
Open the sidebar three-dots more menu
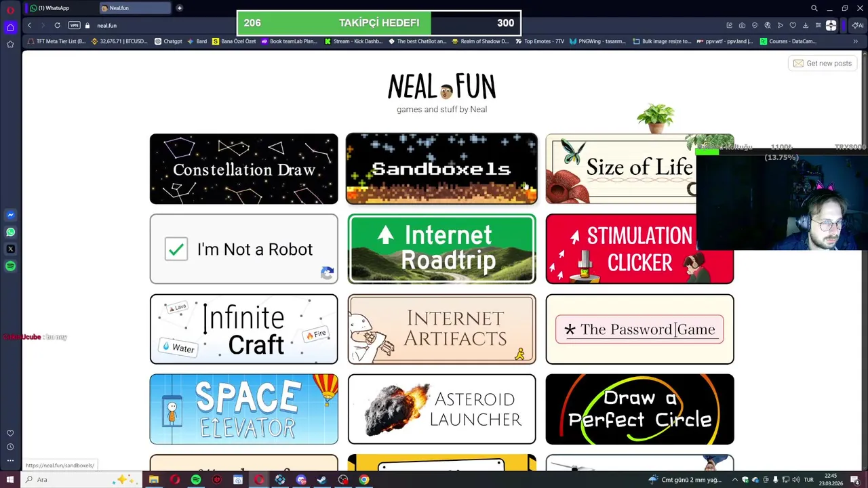[10, 460]
